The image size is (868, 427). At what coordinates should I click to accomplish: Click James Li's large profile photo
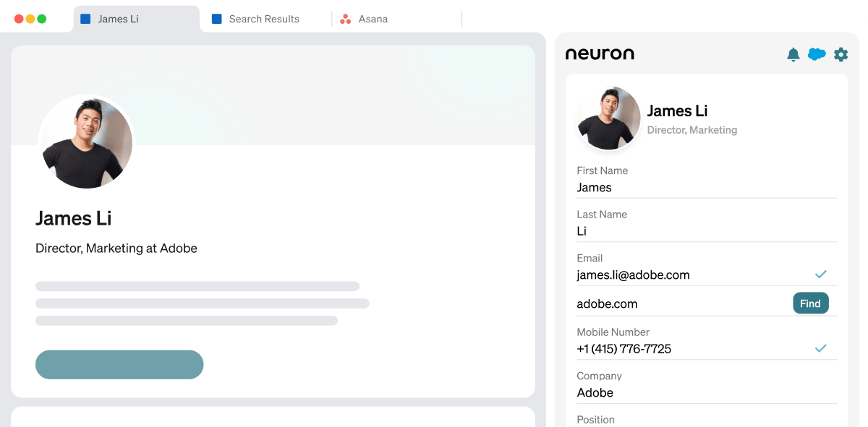click(87, 142)
